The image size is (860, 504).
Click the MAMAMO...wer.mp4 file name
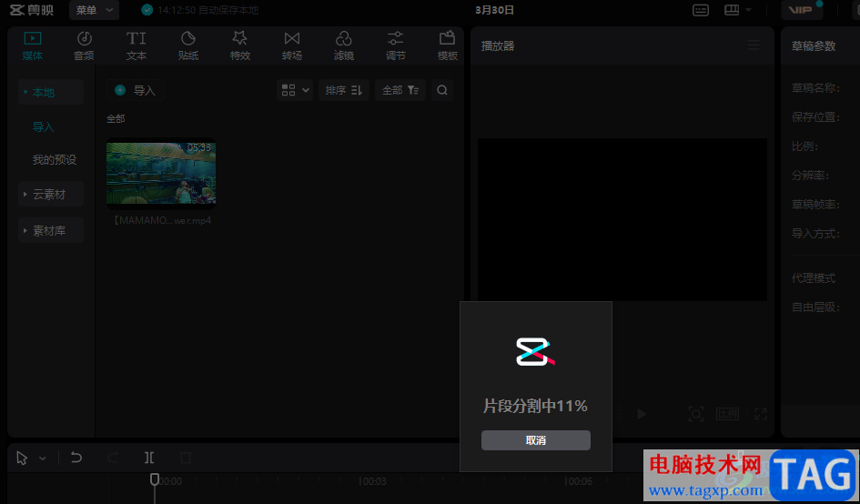tap(161, 220)
